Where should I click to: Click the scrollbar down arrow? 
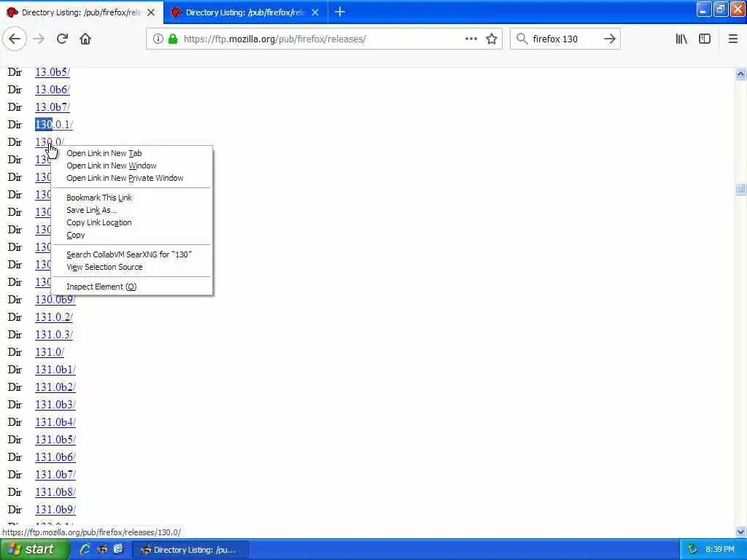pos(740,532)
